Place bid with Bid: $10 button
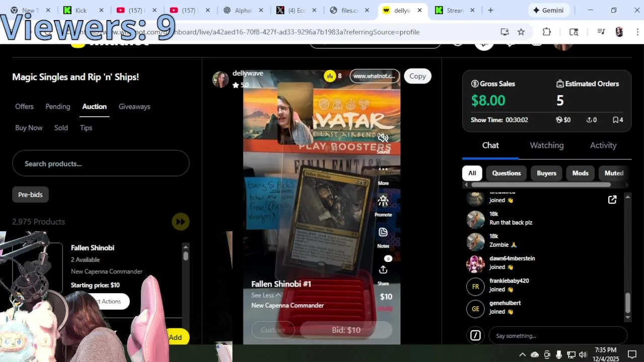Viewport: 644px width, 362px height. [x=346, y=330]
